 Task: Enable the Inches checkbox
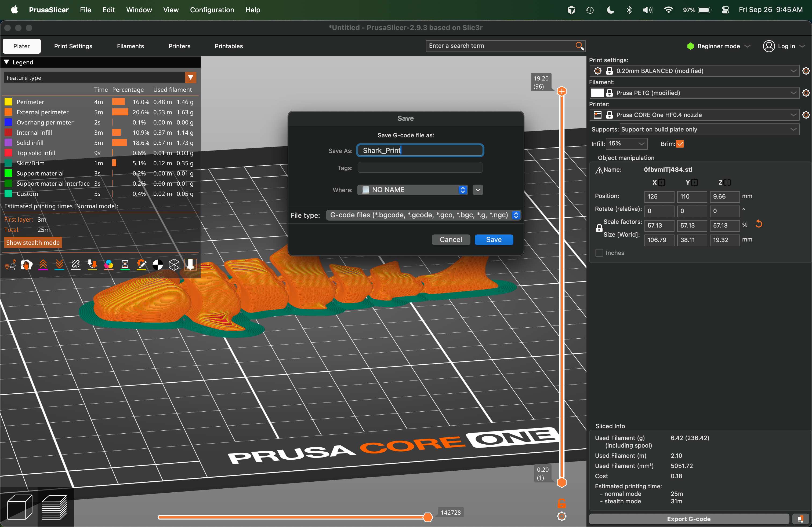point(599,253)
